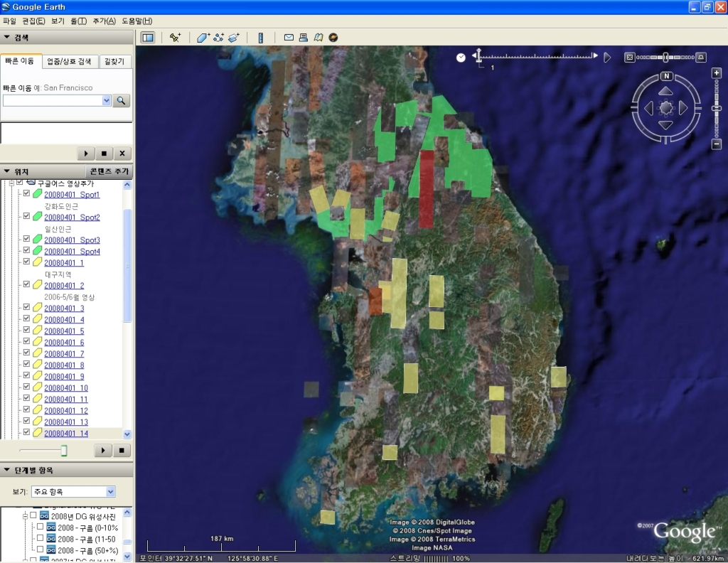Screen dimensions: 728x563
Task: Collapse the 검색 panel triangle
Action: coord(7,37)
